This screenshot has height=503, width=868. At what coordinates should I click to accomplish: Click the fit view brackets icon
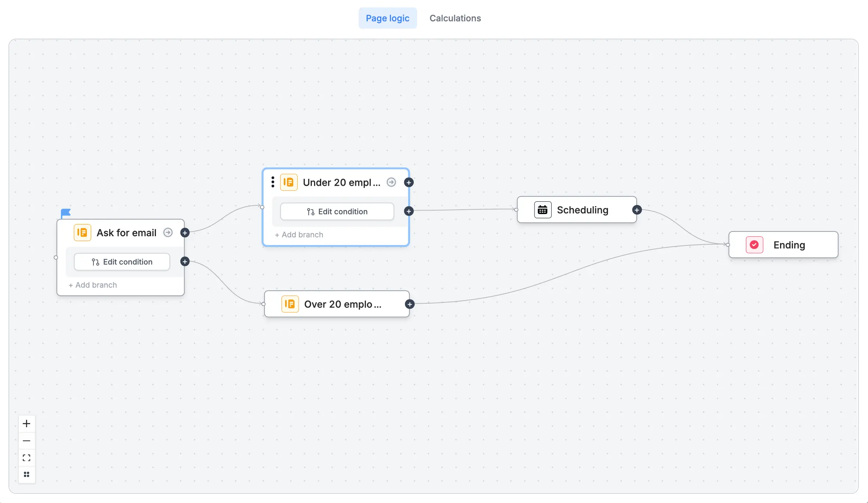pyautogui.click(x=26, y=458)
